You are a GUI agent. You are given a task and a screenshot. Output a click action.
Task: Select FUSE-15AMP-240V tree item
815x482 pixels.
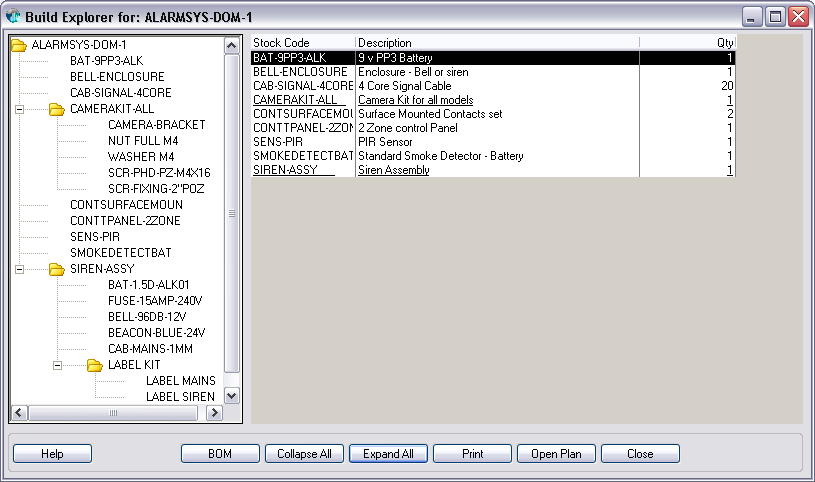pyautogui.click(x=155, y=301)
